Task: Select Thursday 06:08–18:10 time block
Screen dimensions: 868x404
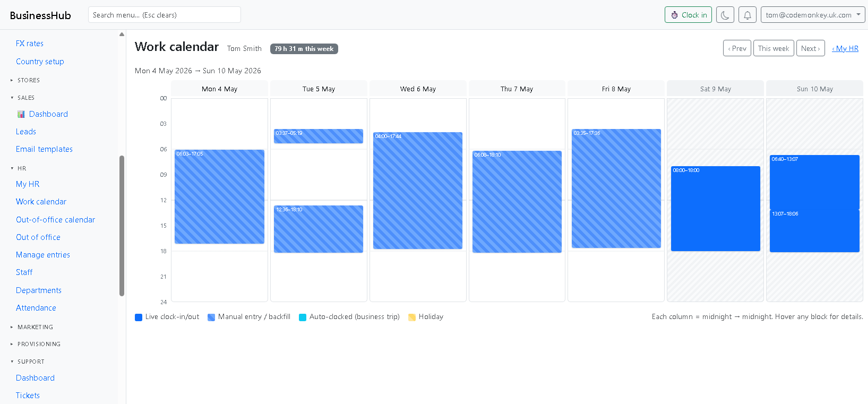Action: [517, 202]
